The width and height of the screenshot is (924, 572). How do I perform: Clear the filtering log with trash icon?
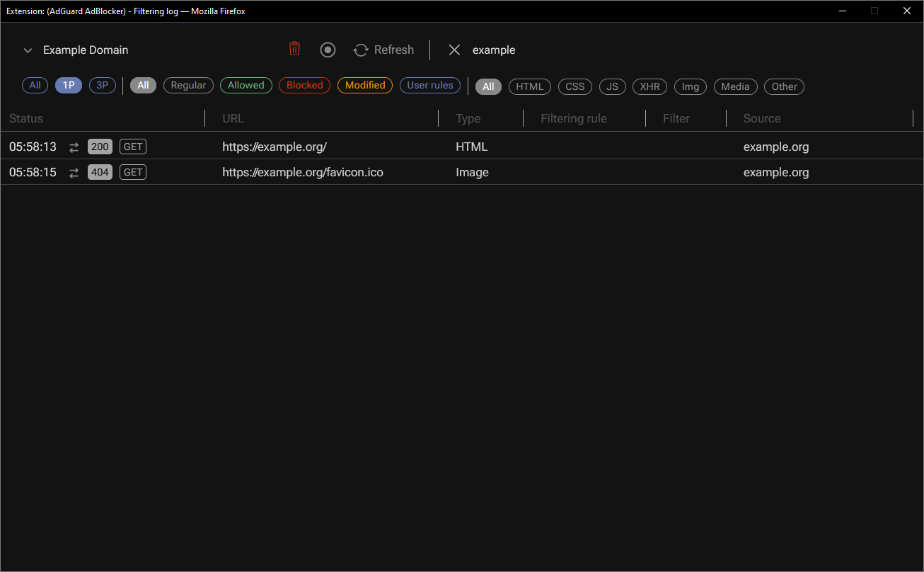point(294,49)
